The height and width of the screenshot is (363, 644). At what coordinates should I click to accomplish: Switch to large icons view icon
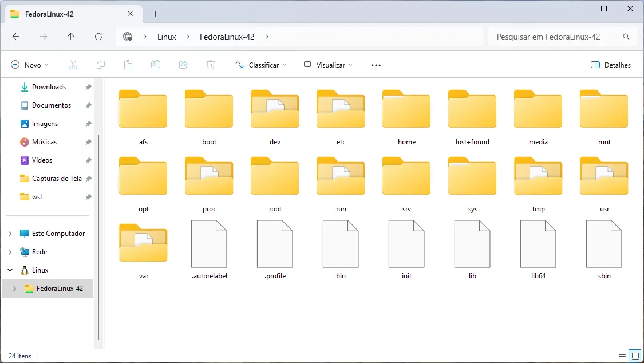pyautogui.click(x=635, y=356)
